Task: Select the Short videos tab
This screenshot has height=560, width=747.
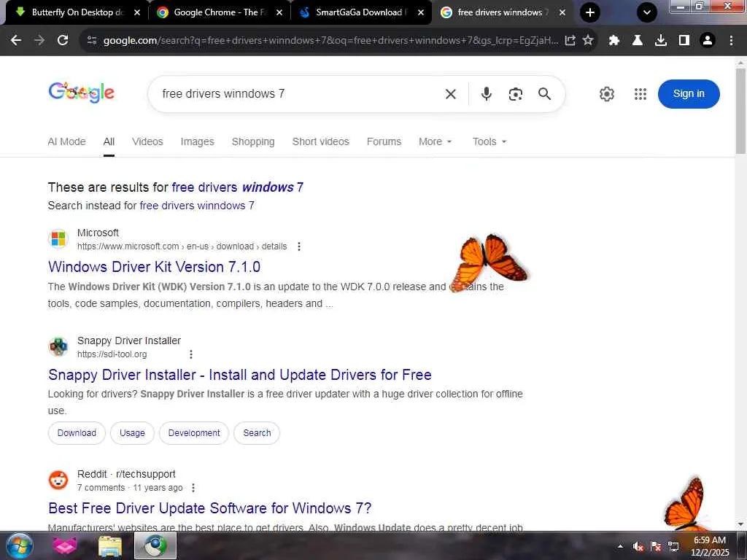Action: pyautogui.click(x=321, y=141)
